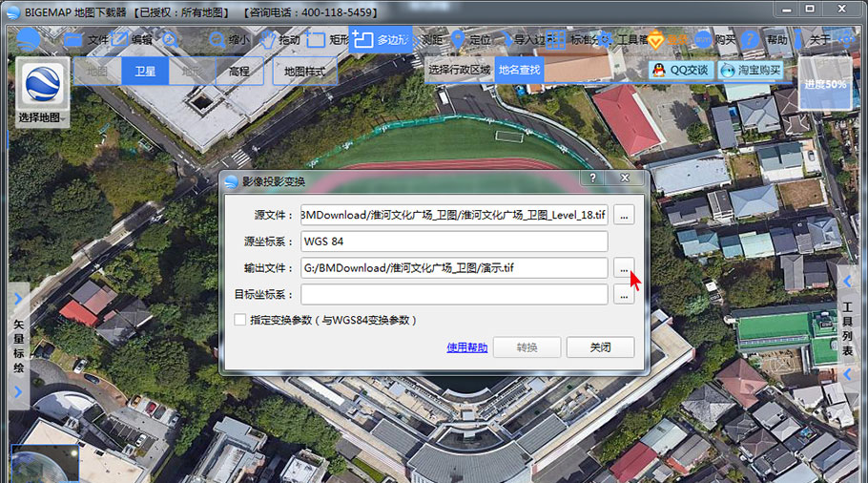The image size is (868, 483).
Task: Click the 源文件 path field
Action: tap(454, 215)
